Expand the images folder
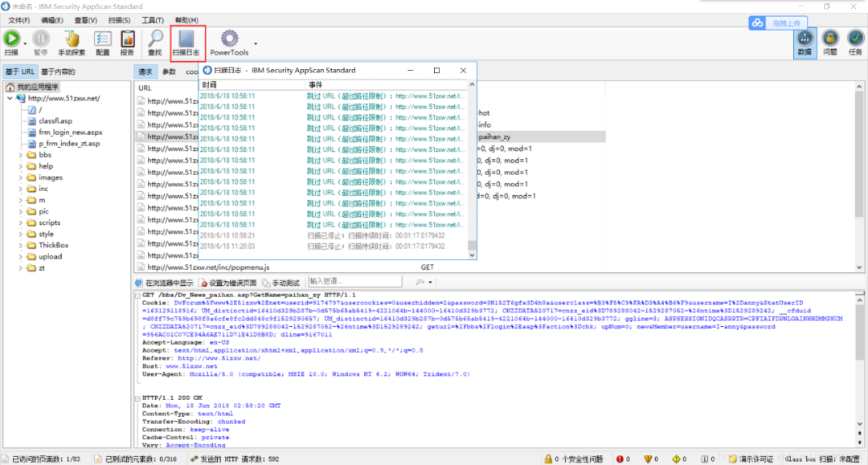The image size is (868, 465). pos(21,177)
